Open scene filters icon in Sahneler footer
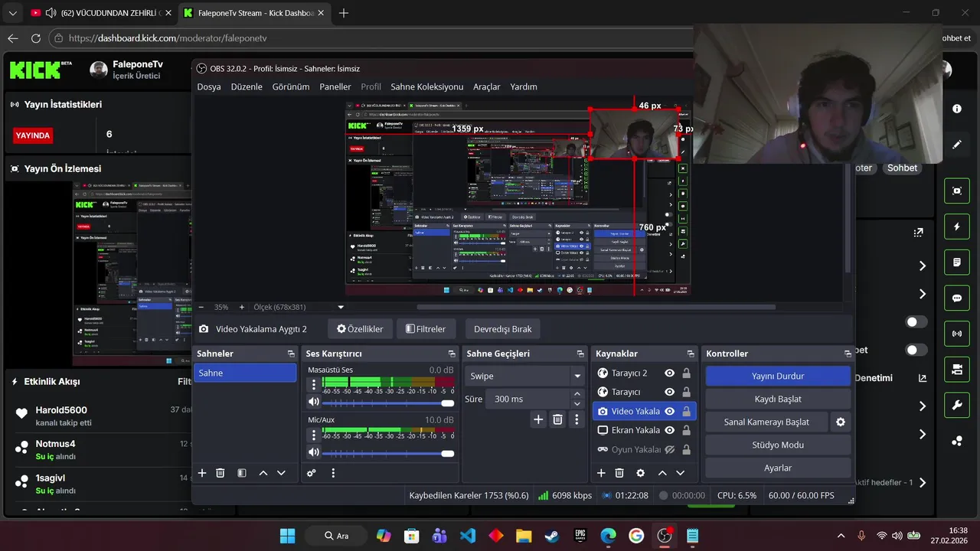The height and width of the screenshot is (551, 980). pos(242,473)
